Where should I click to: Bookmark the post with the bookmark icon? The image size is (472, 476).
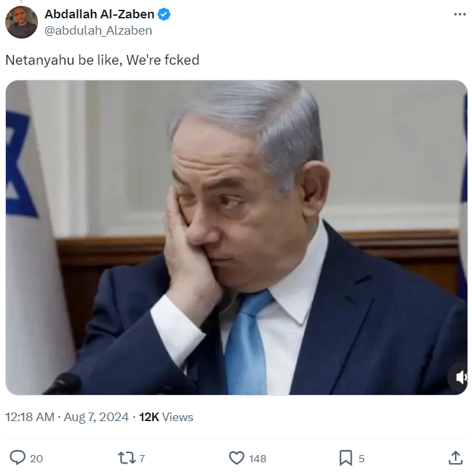346,458
